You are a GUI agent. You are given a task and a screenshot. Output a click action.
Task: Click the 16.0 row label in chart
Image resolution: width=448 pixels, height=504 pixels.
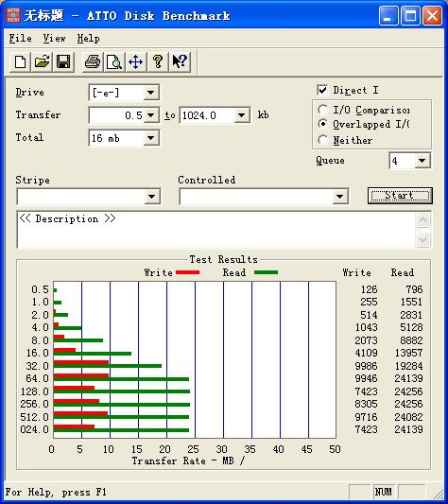37,353
